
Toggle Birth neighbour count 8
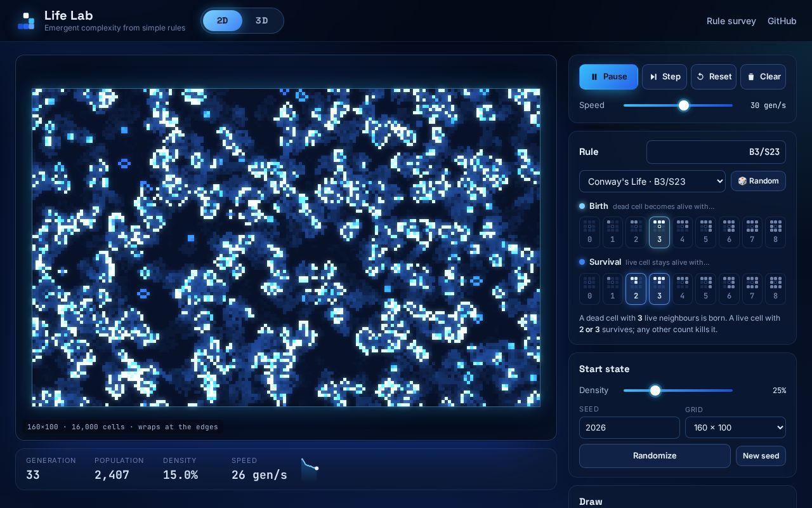(x=775, y=232)
